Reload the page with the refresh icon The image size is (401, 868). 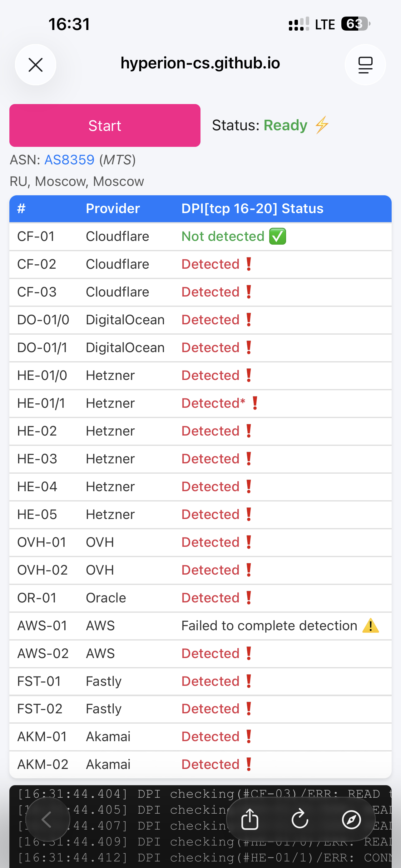300,820
